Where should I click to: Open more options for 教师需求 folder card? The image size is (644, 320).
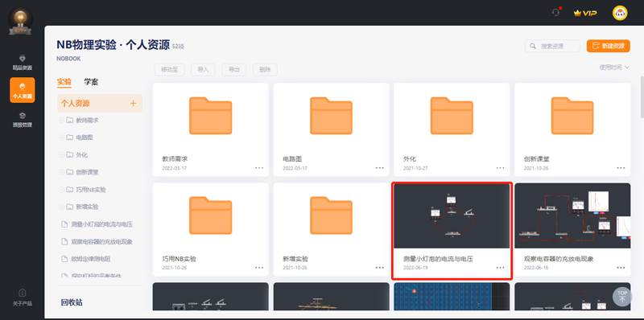(x=259, y=168)
